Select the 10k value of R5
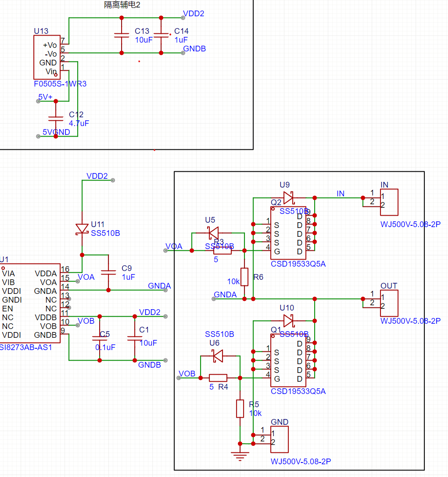448x477 pixels. pyautogui.click(x=255, y=413)
